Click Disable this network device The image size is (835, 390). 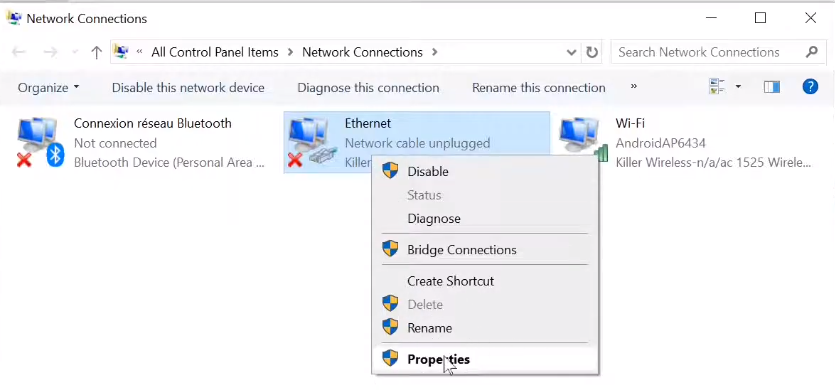[x=188, y=87]
